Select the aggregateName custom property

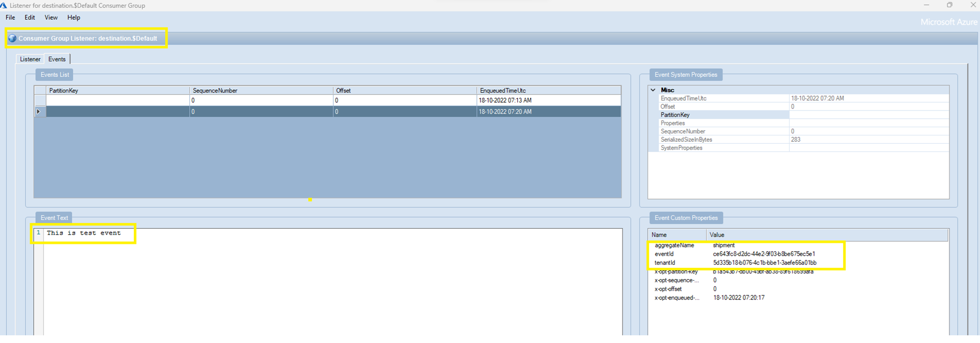(674, 245)
